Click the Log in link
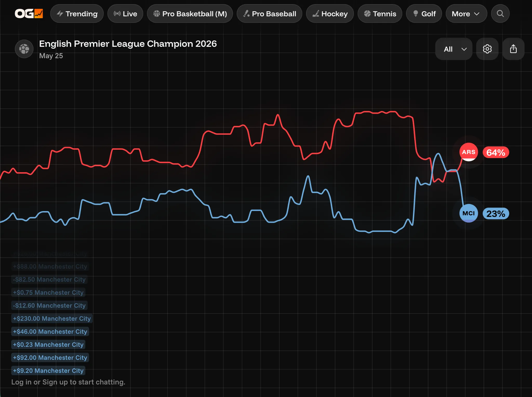532x397 pixels. (21, 382)
